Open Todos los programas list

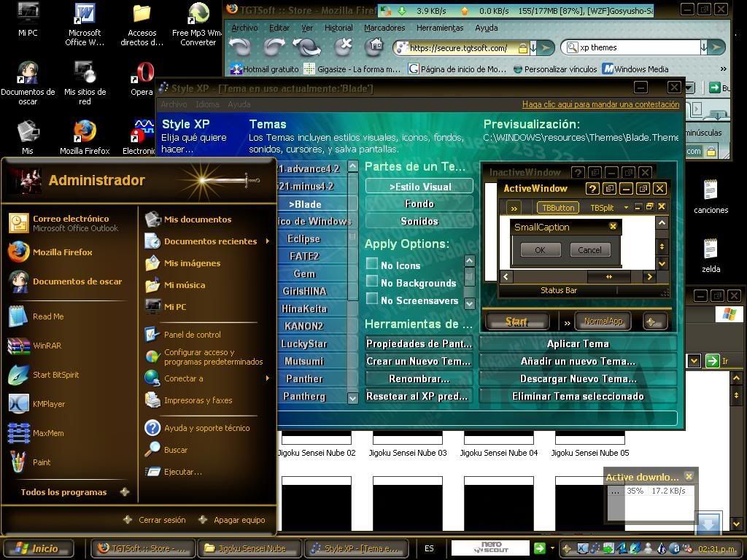click(75, 492)
